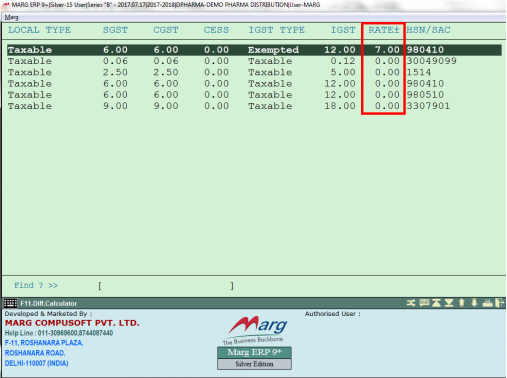This screenshot has height=378, width=507.
Task: Select row with HSN 30049099
Action: 254,61
